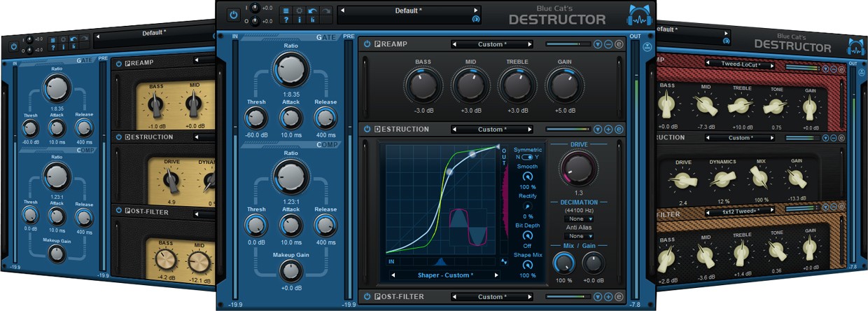This screenshot has width=868, height=311.
Task: Open the Decimation None dropdown
Action: [x=578, y=219]
